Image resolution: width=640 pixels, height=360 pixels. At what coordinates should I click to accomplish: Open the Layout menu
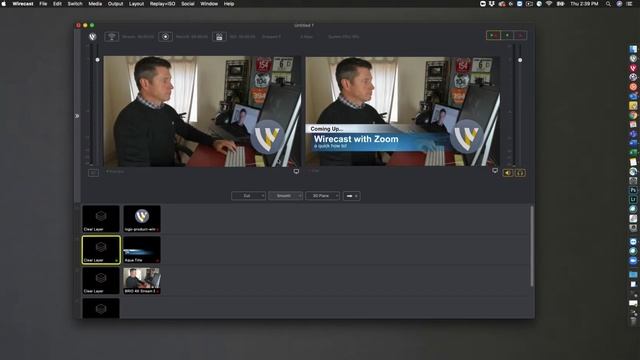pos(136,4)
